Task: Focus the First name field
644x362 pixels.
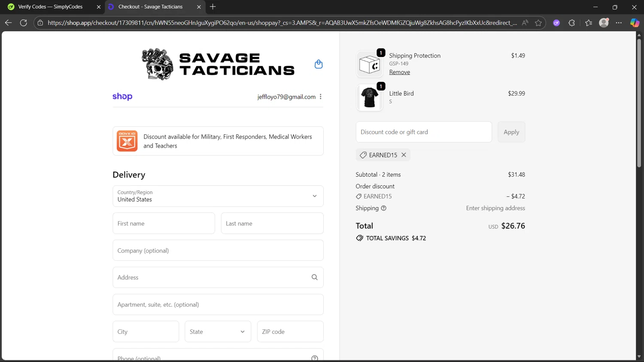Action: 164,223
